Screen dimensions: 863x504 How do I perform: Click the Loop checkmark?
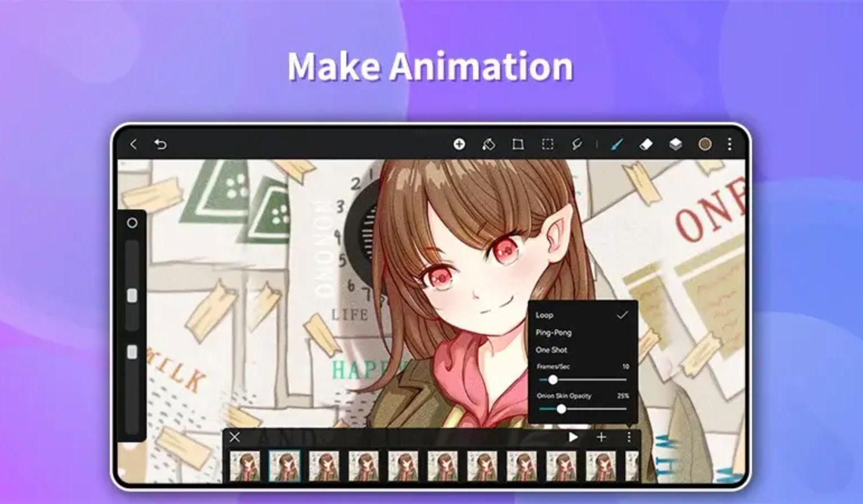[x=622, y=315]
